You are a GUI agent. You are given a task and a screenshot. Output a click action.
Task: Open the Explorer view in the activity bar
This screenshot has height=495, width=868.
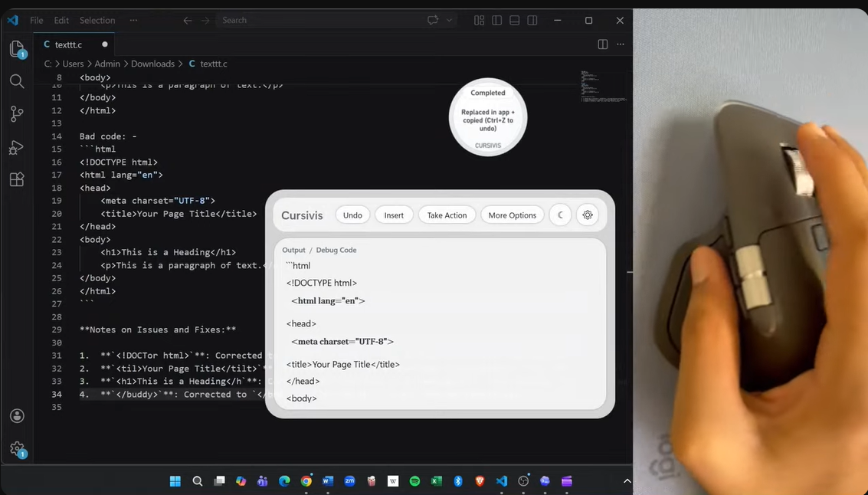click(x=17, y=49)
